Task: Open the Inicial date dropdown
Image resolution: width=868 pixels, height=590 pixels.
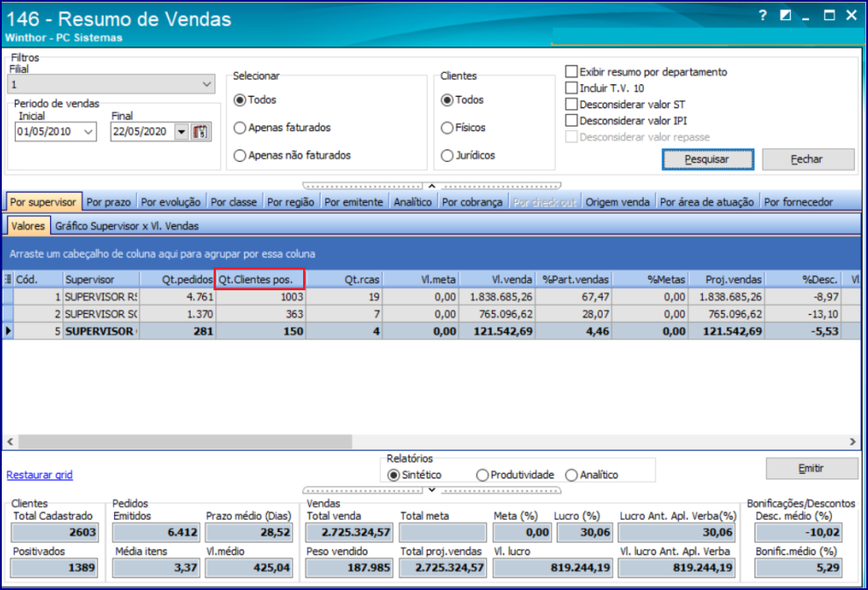Action: [x=88, y=132]
